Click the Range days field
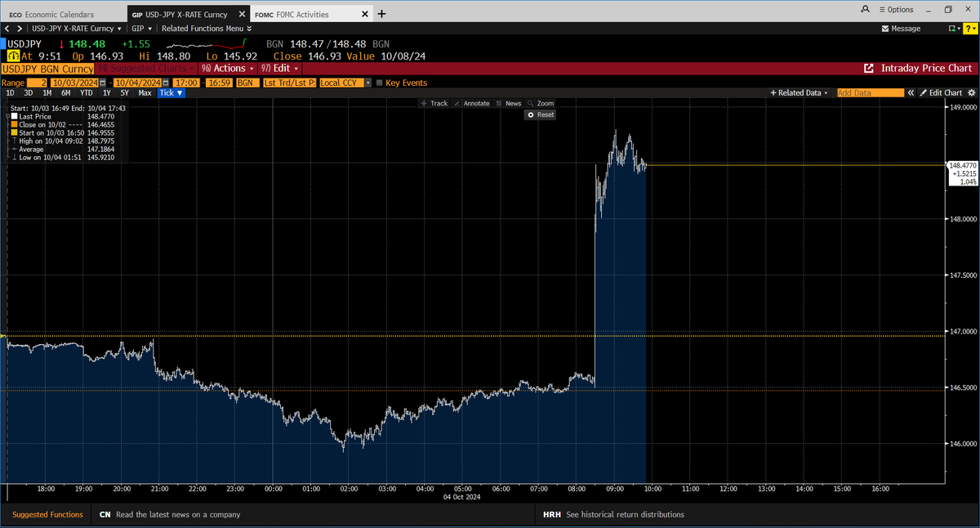The image size is (980, 528). coord(38,83)
